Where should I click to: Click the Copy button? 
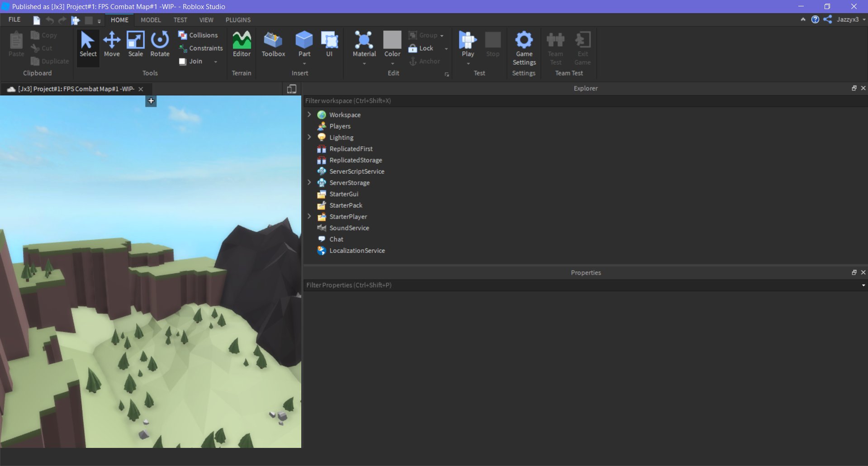44,35
